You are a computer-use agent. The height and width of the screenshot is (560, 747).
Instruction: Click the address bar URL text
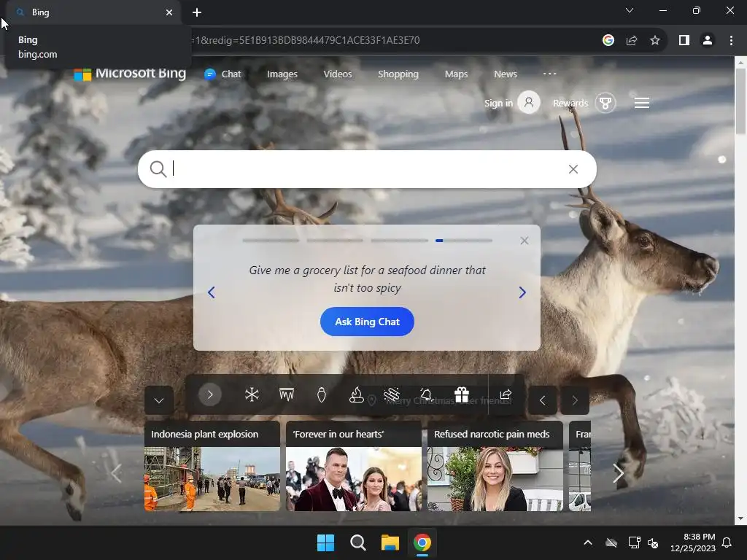tap(306, 41)
